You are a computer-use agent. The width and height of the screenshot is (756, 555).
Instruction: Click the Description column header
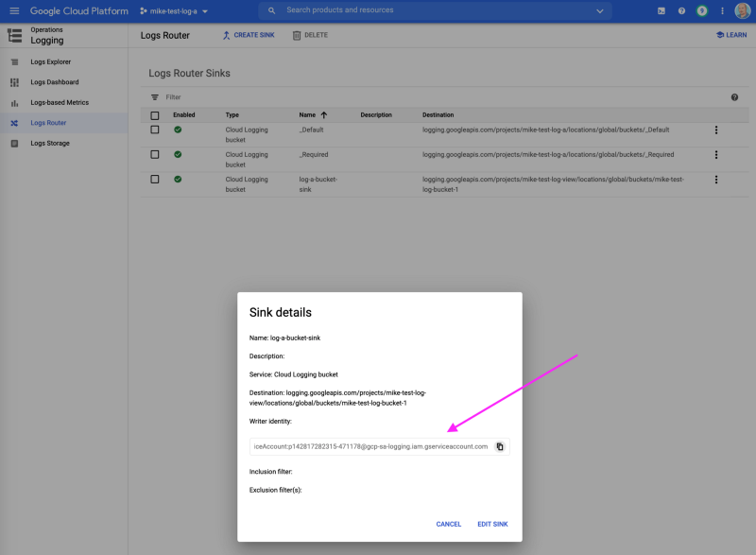point(376,114)
